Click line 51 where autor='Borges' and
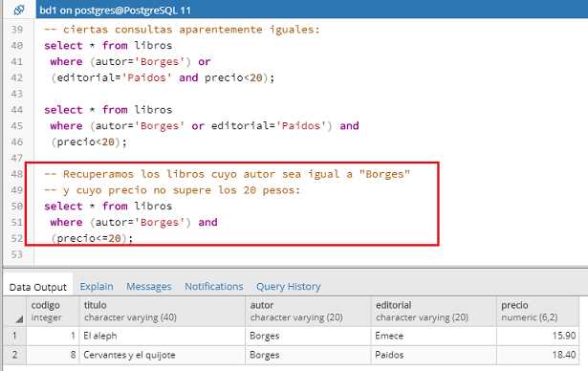This screenshot has width=588, height=371. pos(134,222)
